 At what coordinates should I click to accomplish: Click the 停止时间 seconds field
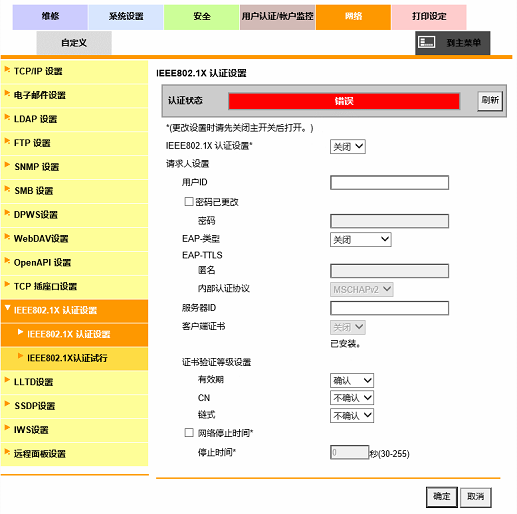[x=349, y=452]
